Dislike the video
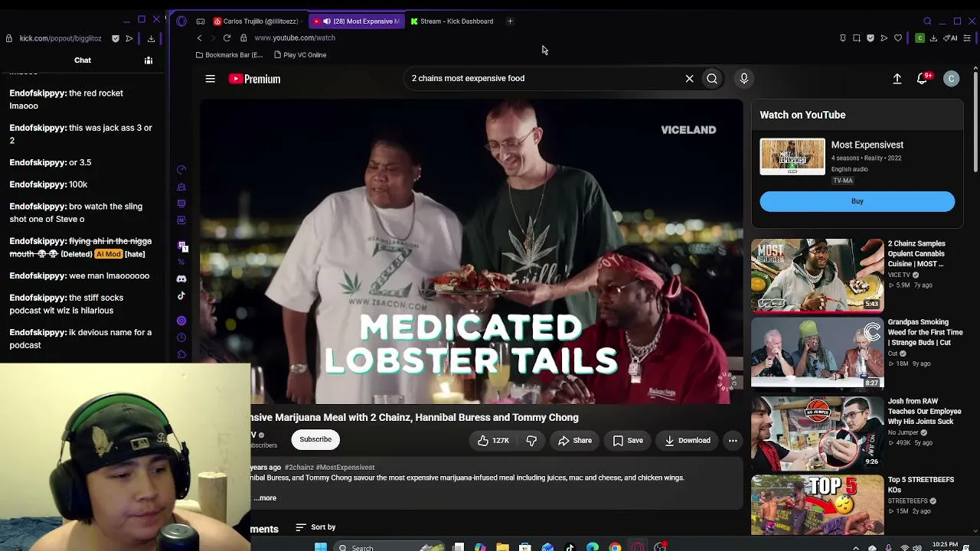 point(531,440)
